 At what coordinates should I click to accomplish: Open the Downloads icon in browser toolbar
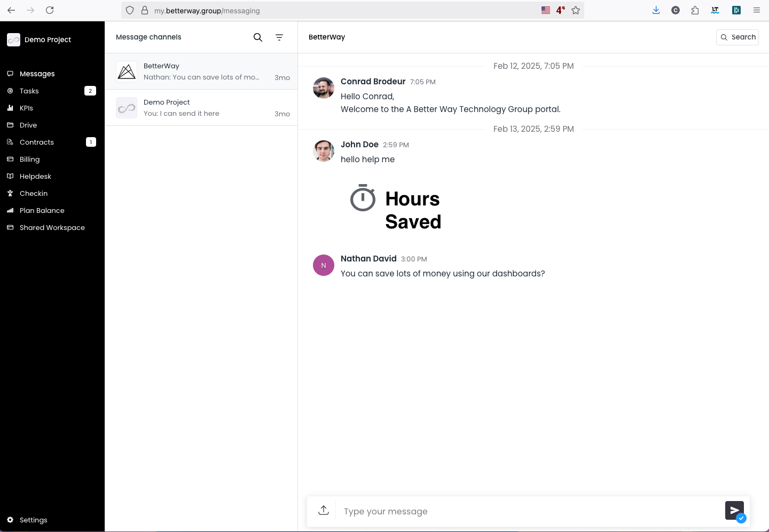click(x=656, y=10)
